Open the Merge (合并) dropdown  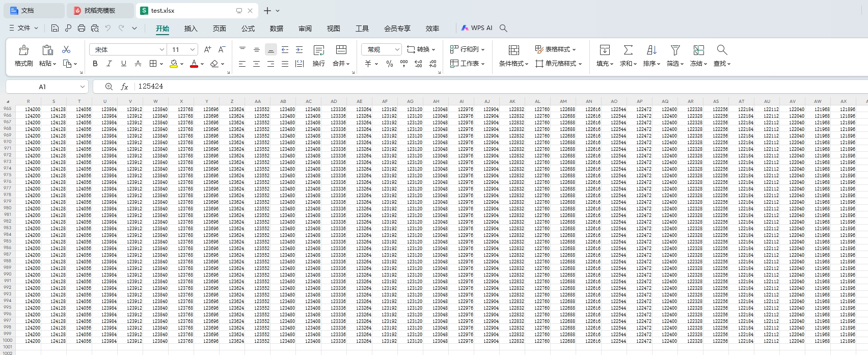click(341, 64)
